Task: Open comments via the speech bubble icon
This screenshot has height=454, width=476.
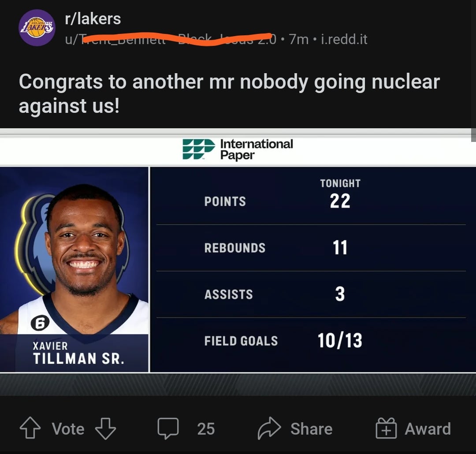Action: 168,428
